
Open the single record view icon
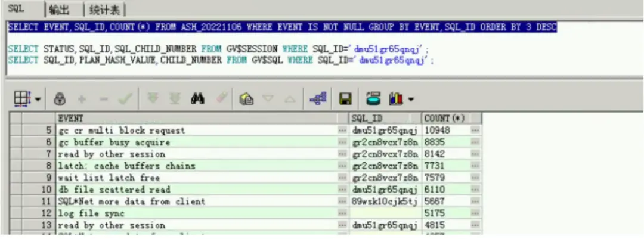[246, 99]
